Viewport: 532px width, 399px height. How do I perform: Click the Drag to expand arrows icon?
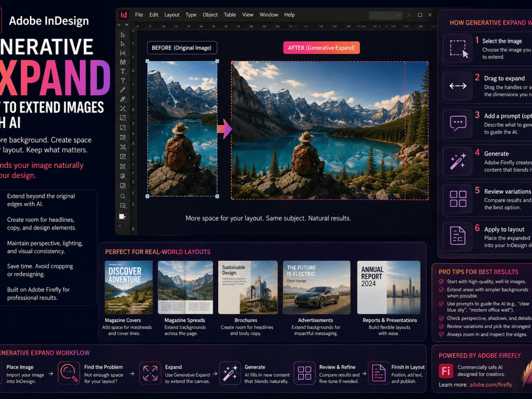458,86
